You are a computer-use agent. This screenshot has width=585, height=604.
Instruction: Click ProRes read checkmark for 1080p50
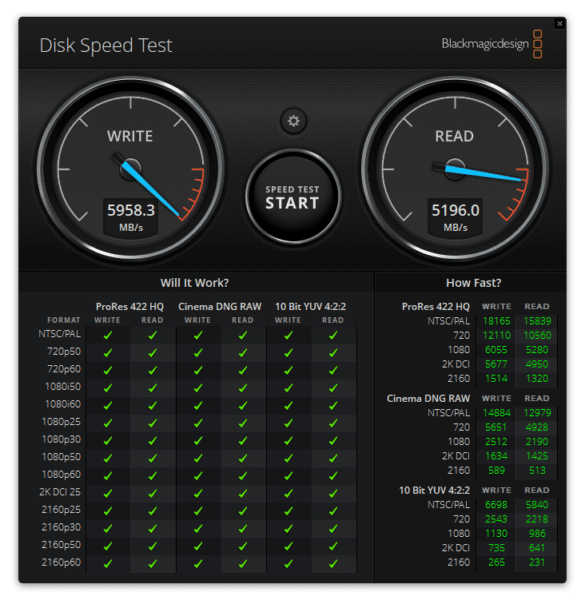coord(153,458)
